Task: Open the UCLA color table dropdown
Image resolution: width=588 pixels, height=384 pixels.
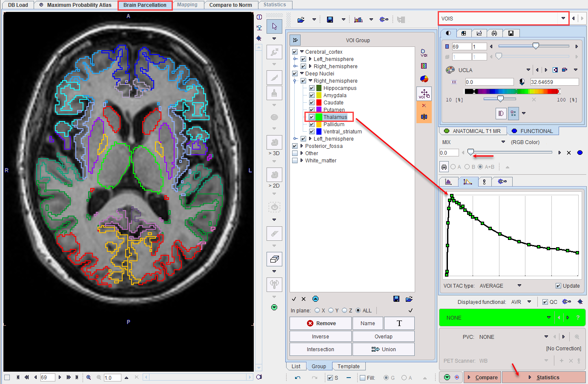Action: (528, 70)
